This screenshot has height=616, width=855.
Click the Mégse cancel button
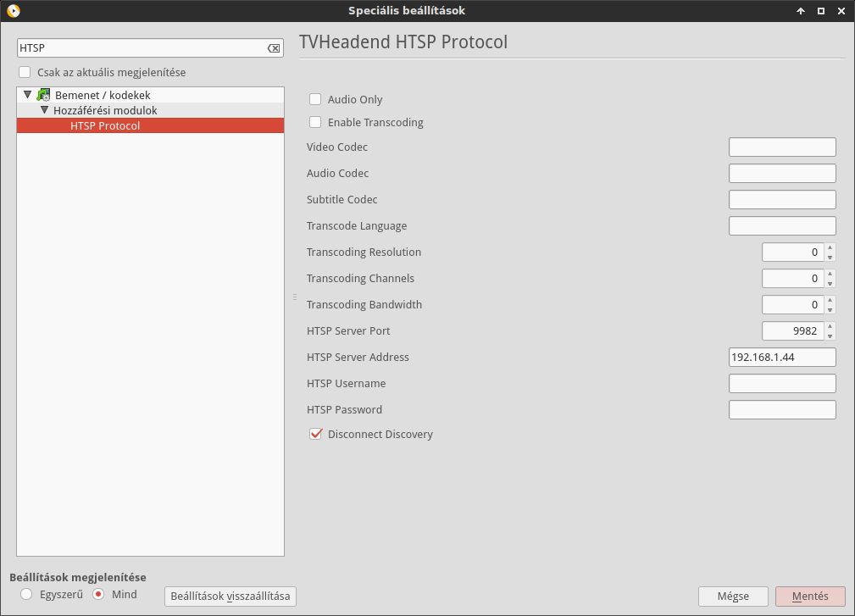coord(733,597)
